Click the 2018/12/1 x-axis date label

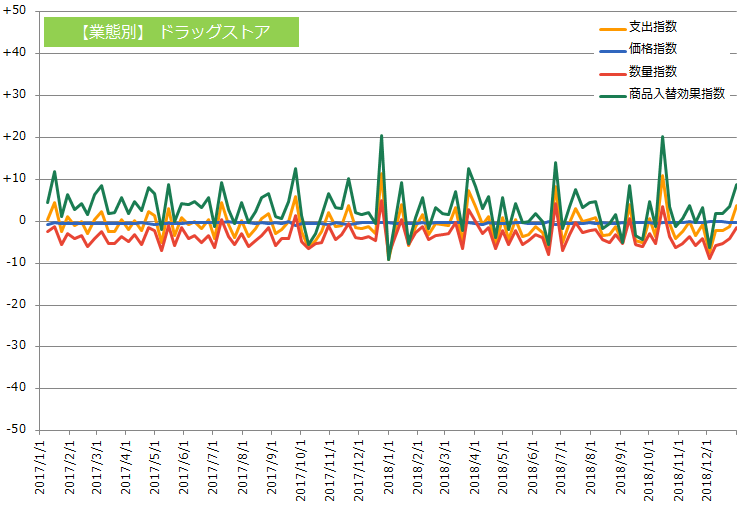[x=707, y=471]
